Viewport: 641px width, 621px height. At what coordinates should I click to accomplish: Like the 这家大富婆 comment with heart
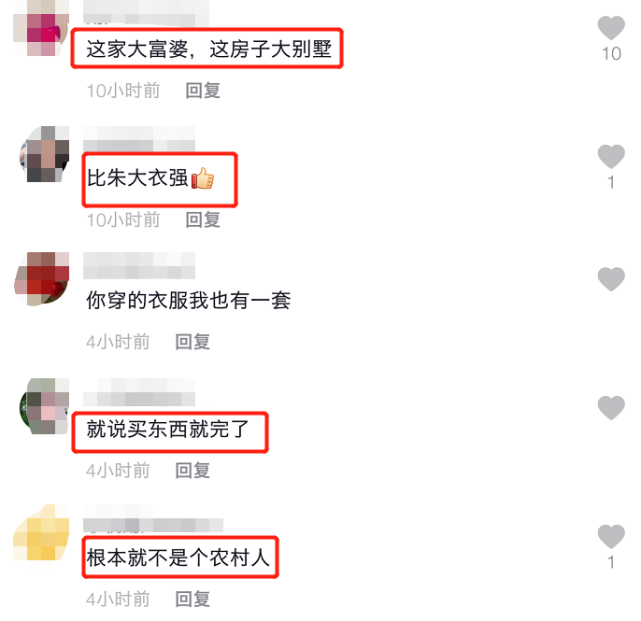pyautogui.click(x=611, y=28)
